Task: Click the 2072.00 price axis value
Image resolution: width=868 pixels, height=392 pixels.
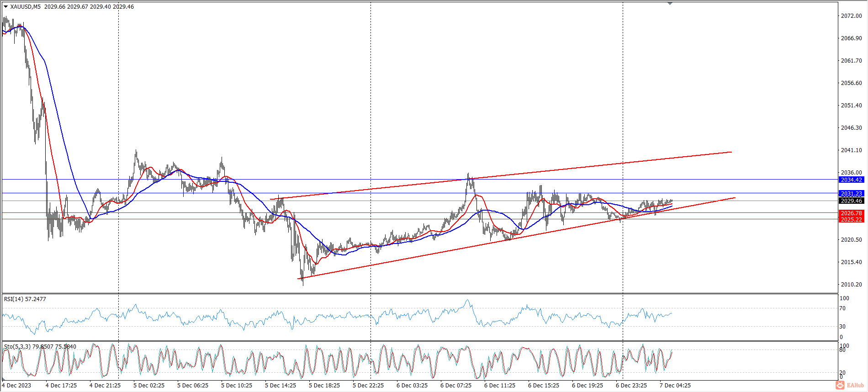Action: (x=852, y=16)
